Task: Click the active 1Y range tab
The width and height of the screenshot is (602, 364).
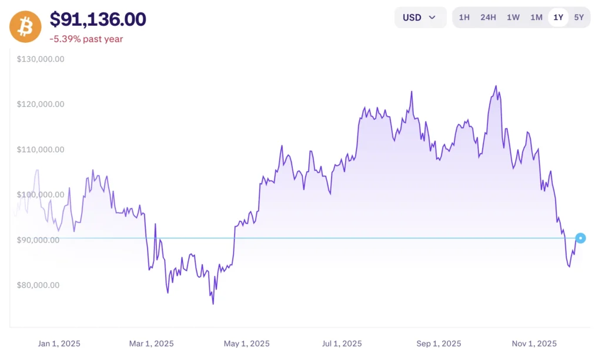Action: pyautogui.click(x=558, y=18)
